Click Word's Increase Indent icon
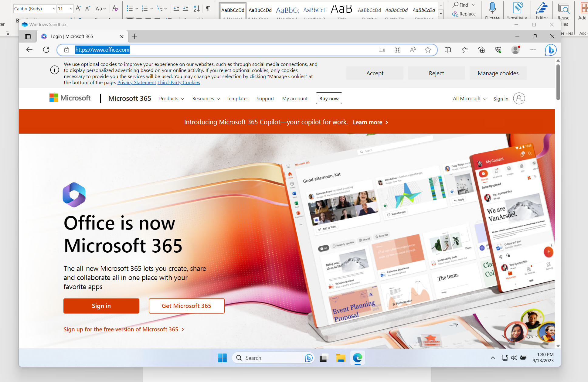 tap(185, 9)
